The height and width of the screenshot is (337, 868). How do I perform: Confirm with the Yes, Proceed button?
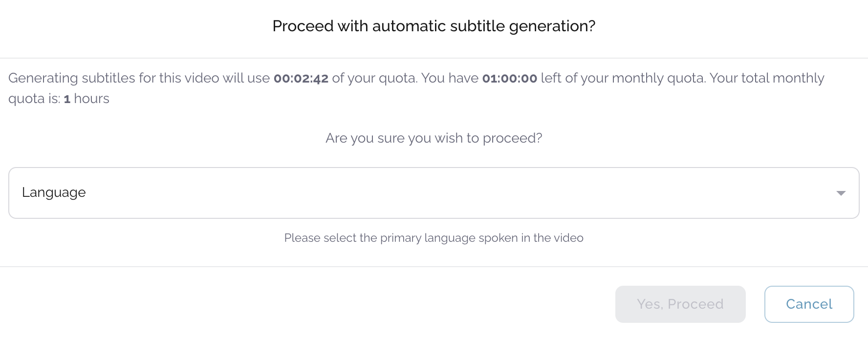(680, 304)
